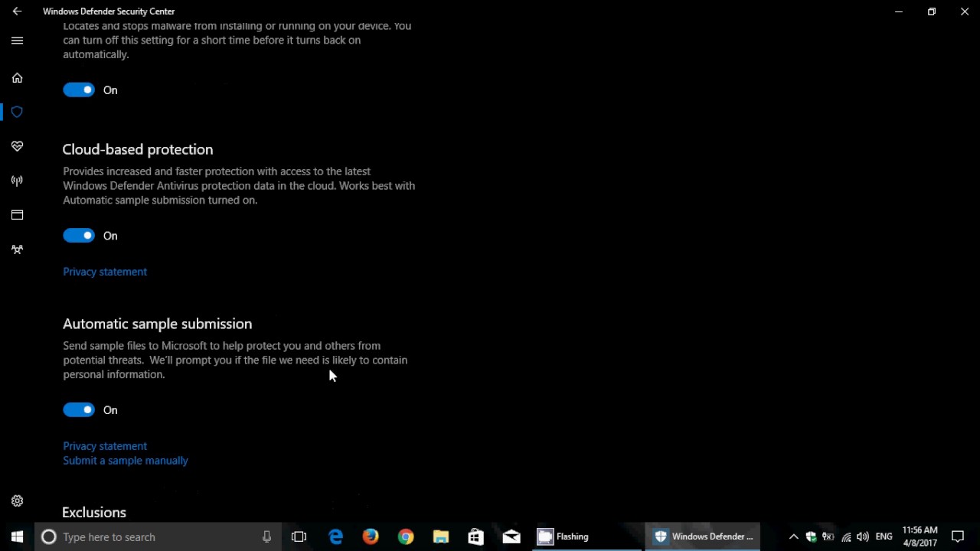980x551 pixels.
Task: Turn off Cloud-based protection toggle
Action: (79, 236)
